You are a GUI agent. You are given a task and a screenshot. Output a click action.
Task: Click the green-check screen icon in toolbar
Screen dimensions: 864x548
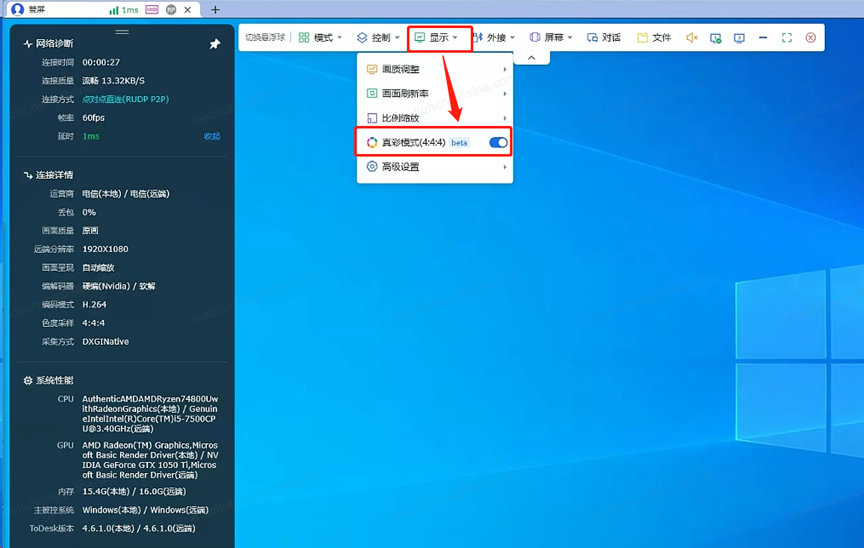(715, 38)
